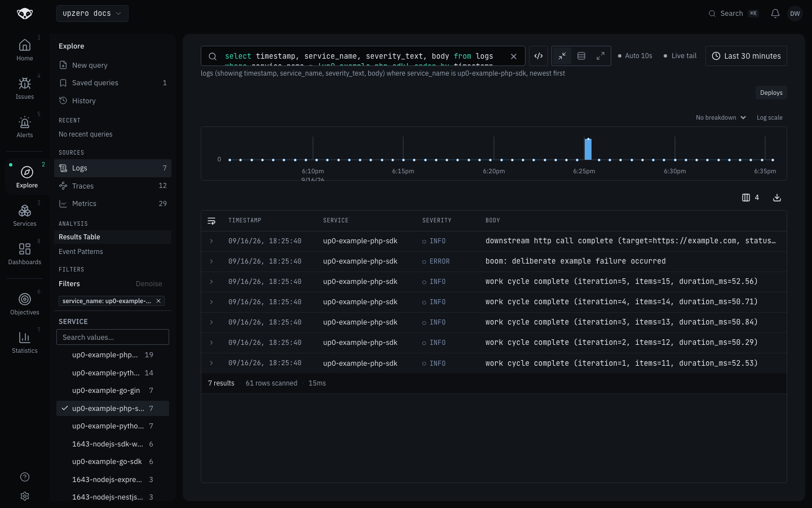Click the Deploys button
Viewport: 812px width, 508px height.
[771, 93]
